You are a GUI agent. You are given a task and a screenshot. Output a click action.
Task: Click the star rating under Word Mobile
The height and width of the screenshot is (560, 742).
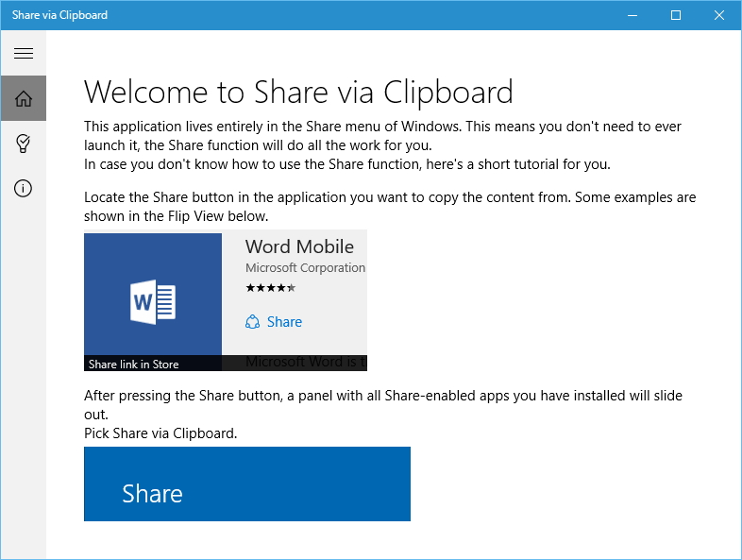(x=271, y=288)
